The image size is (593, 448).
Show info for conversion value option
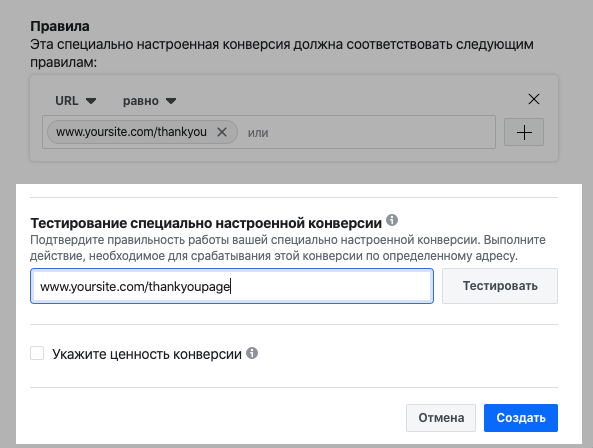pyautogui.click(x=252, y=353)
